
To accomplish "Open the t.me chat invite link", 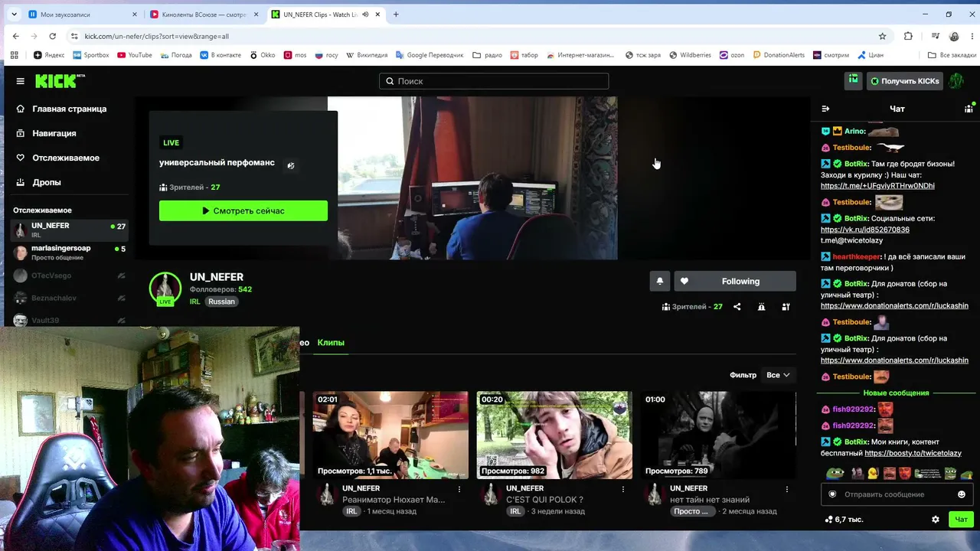I will 877,186.
